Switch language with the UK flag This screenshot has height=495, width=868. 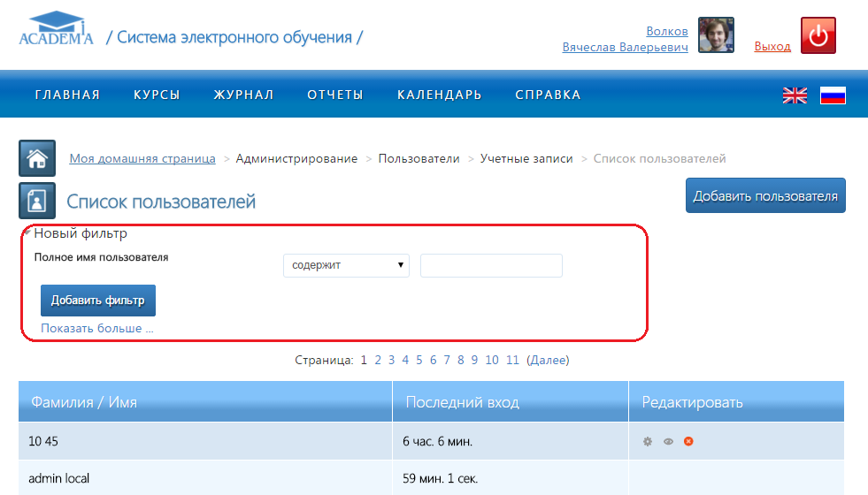(x=795, y=95)
